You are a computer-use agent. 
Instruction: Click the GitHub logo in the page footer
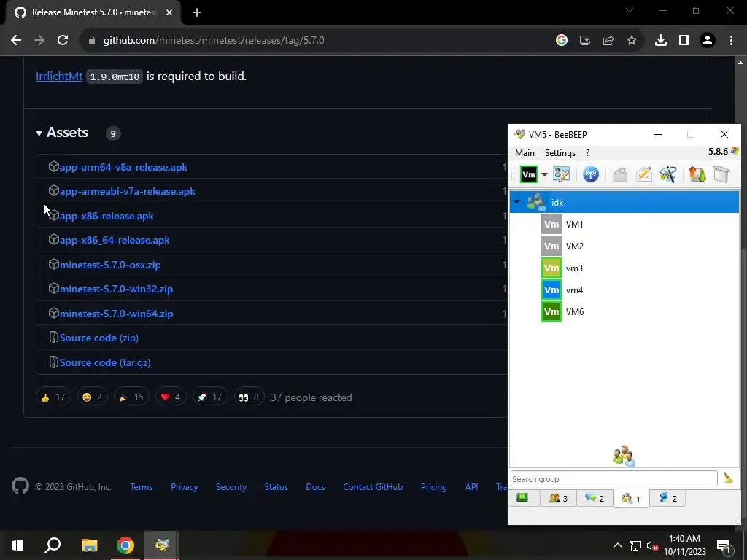coord(20,486)
